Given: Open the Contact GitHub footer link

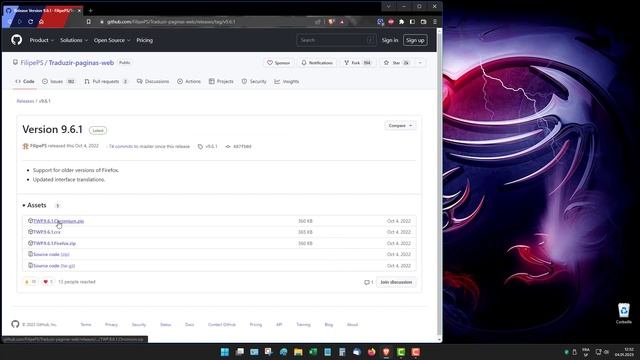Looking at the screenshot, I should pyautogui.click(x=222, y=324).
